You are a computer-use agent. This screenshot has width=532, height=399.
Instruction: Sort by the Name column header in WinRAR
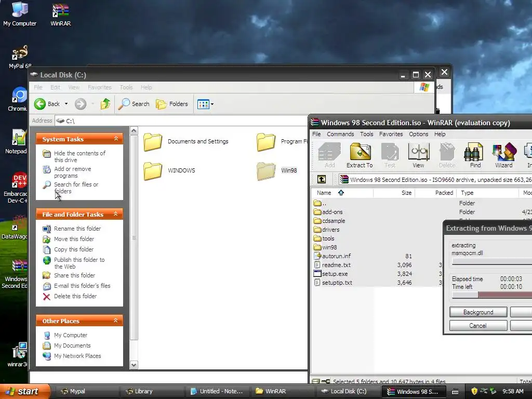[x=342, y=193]
